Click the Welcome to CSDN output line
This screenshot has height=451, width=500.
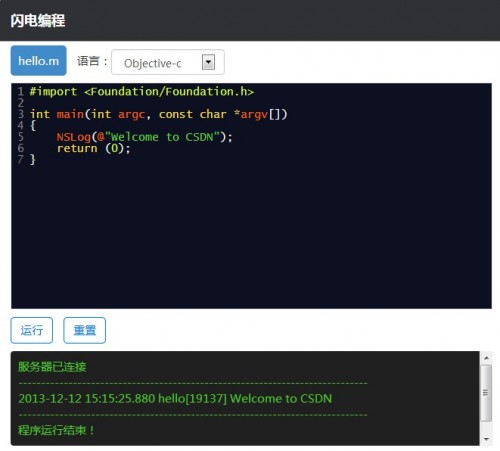[x=175, y=398]
